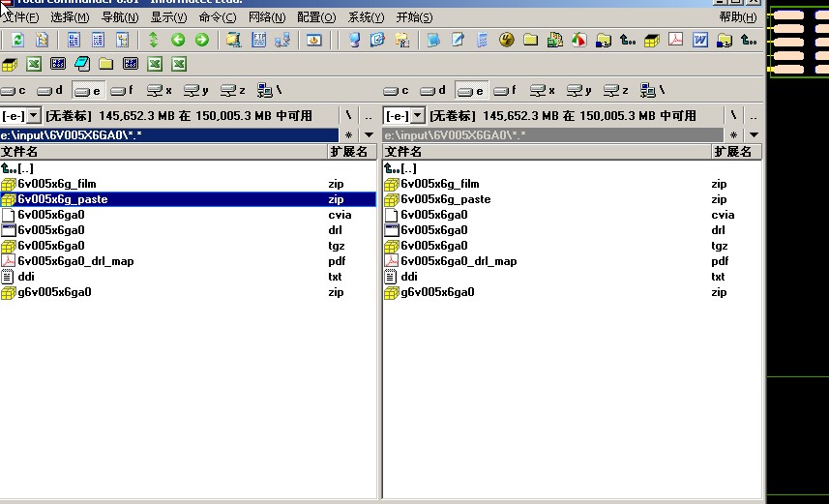Click the folder with properties list icon

pyautogui.click(x=401, y=40)
